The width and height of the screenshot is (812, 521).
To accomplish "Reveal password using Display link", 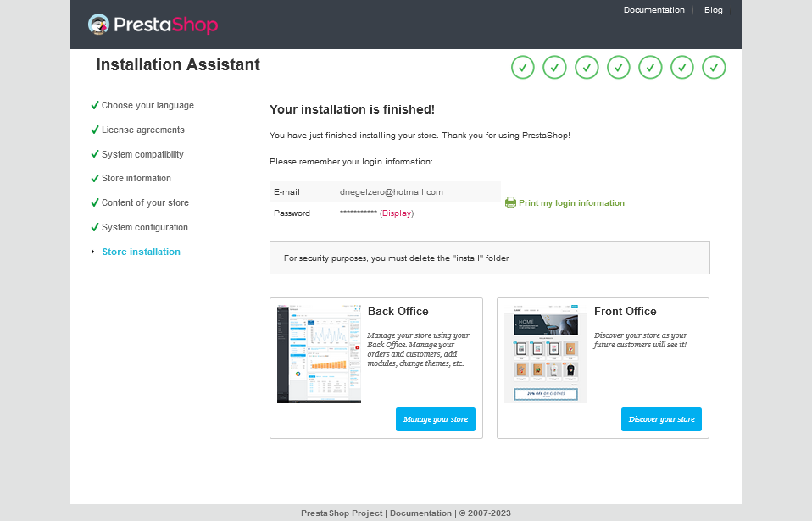I will 397,213.
